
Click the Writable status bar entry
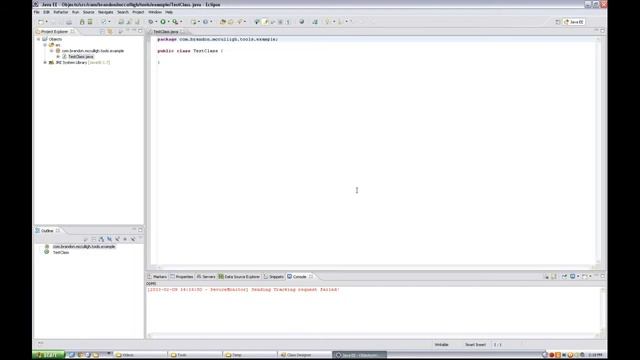(x=442, y=345)
